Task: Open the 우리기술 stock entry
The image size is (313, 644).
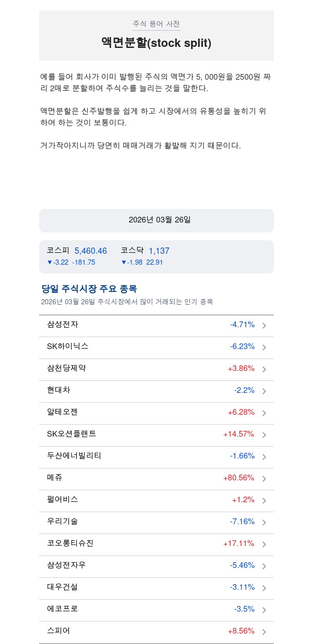Action: click(63, 522)
